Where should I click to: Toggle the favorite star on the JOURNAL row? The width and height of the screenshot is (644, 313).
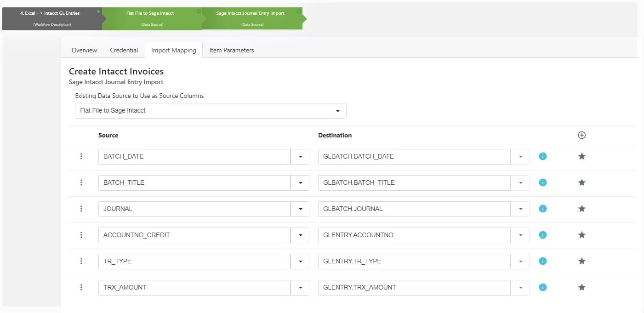581,209
